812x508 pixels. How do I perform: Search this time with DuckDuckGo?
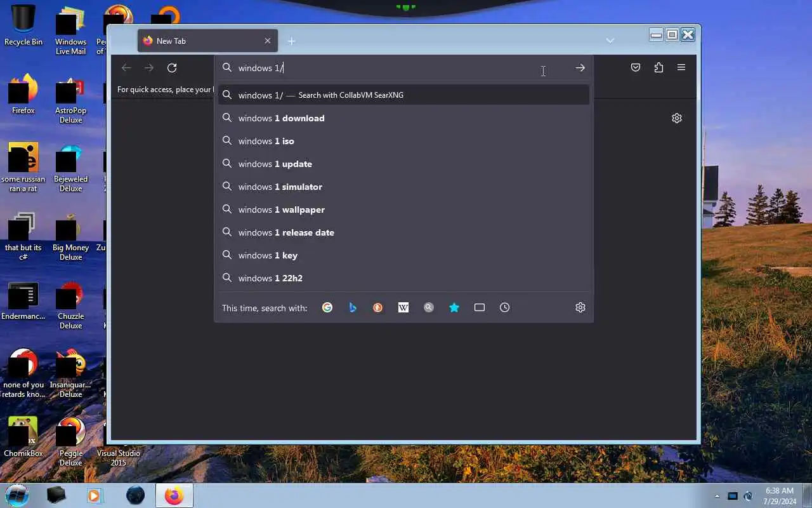tap(378, 307)
